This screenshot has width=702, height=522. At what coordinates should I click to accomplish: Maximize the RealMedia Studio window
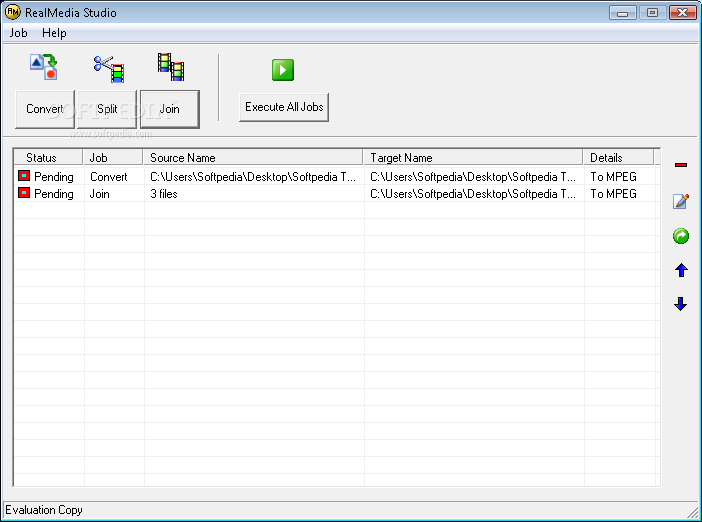click(652, 13)
